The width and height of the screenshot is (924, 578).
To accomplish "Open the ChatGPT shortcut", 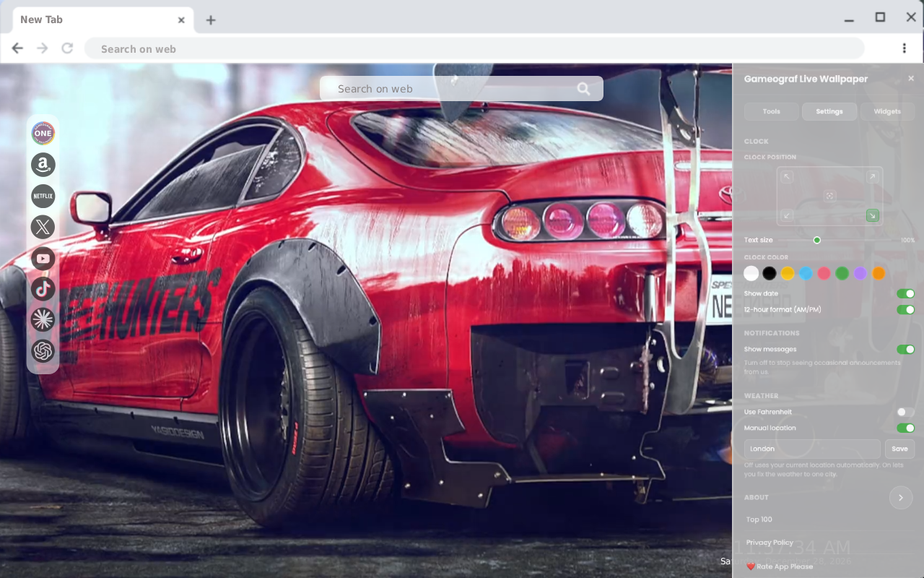I will tap(43, 351).
